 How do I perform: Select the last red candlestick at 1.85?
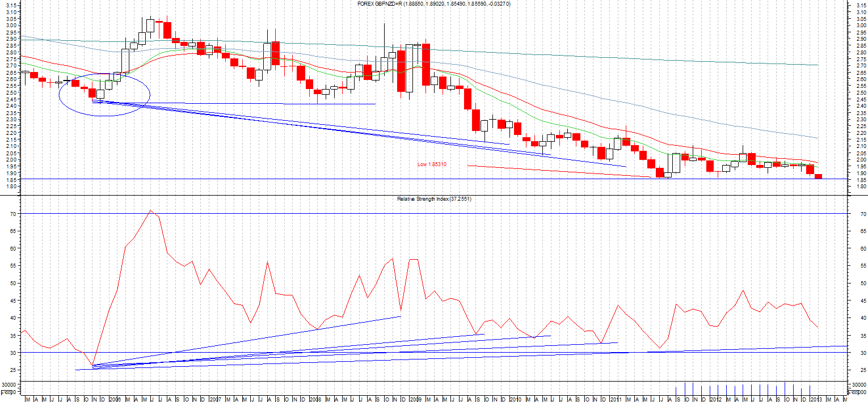(x=818, y=176)
